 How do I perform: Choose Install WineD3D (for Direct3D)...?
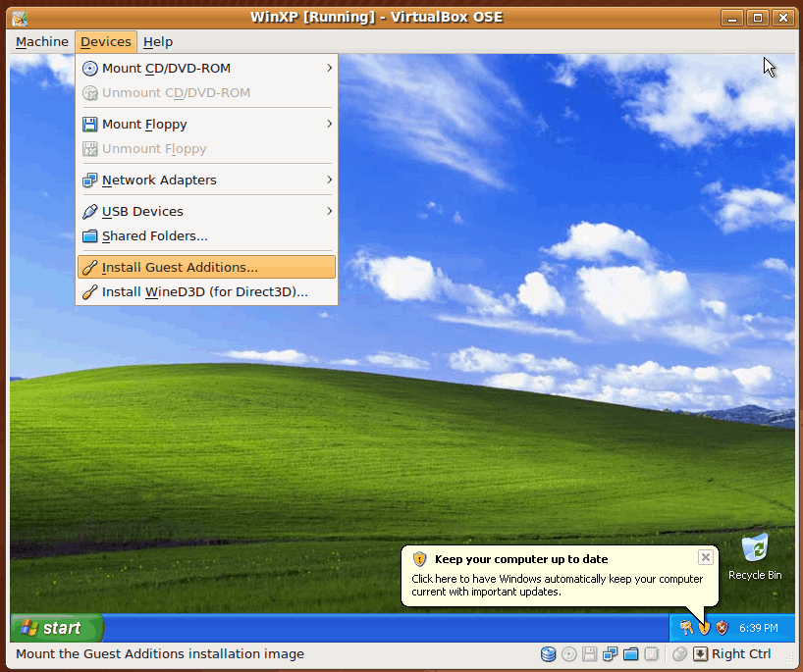tap(206, 291)
